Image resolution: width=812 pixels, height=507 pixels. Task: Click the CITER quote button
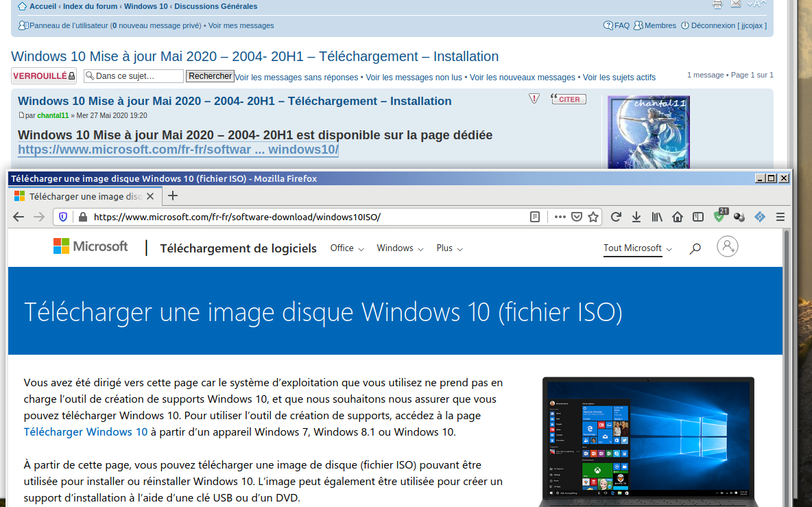click(x=568, y=99)
